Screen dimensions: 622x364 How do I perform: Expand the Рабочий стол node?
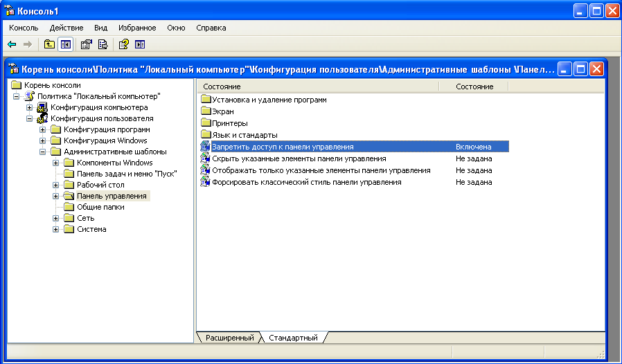pos(55,185)
